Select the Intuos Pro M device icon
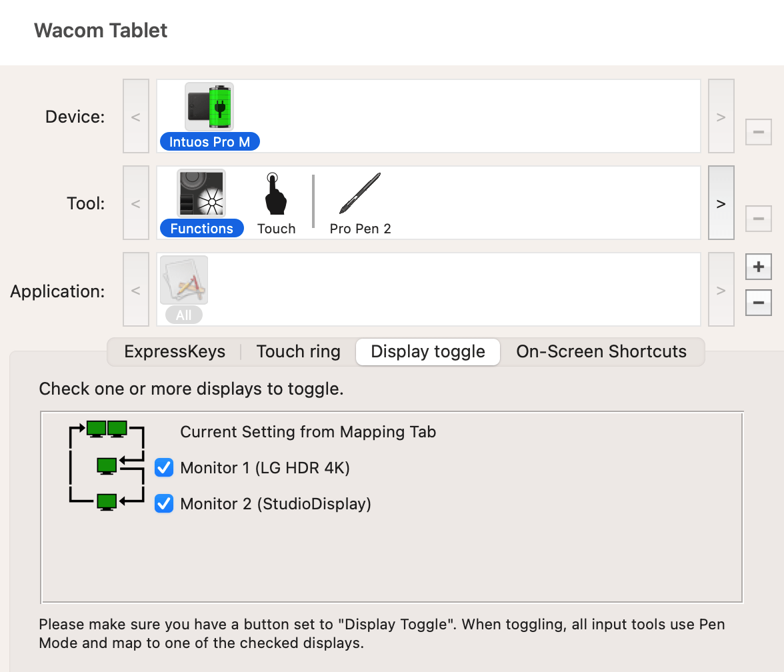The image size is (784, 672). 209,107
